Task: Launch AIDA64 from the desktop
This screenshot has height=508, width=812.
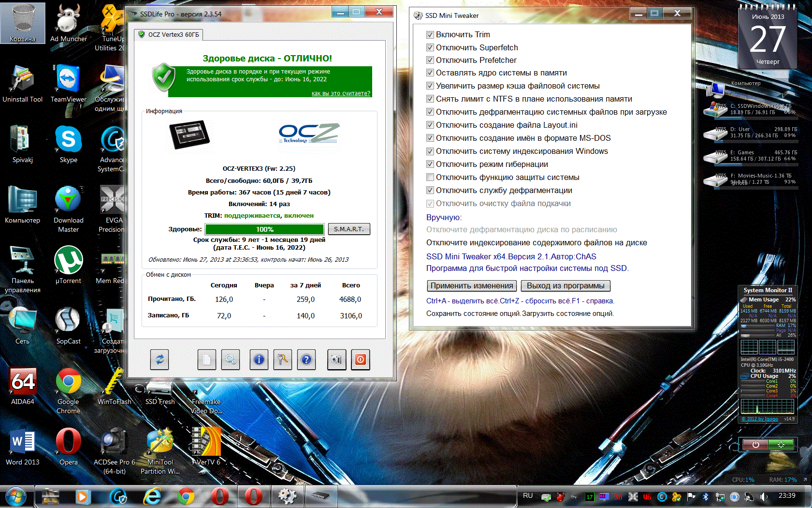Action: [23, 386]
